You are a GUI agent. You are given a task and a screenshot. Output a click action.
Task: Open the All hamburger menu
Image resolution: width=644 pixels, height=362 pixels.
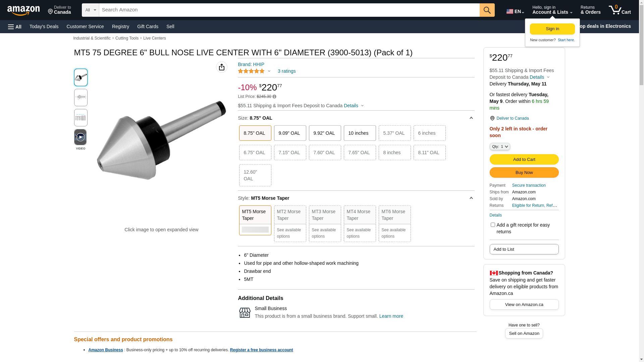tap(15, 26)
